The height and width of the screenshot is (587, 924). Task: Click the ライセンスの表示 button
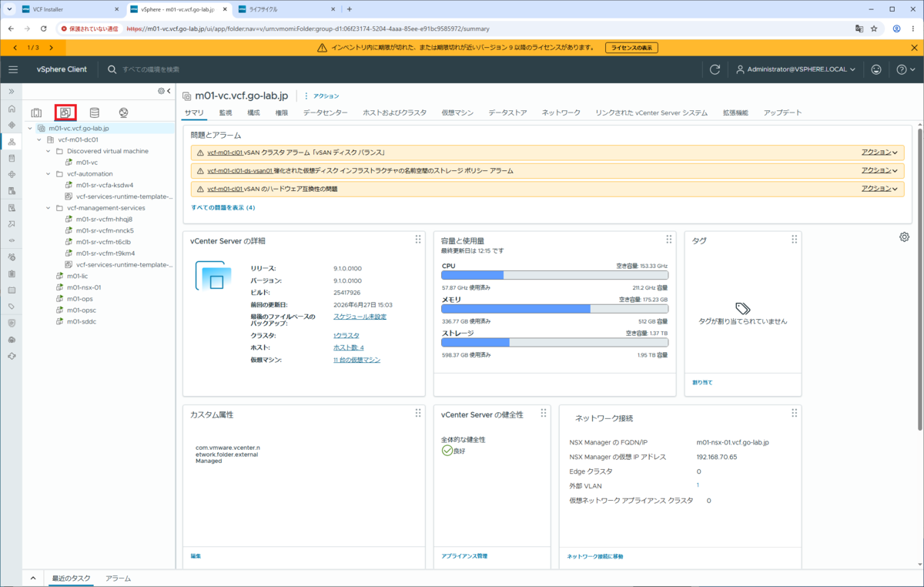[632, 48]
